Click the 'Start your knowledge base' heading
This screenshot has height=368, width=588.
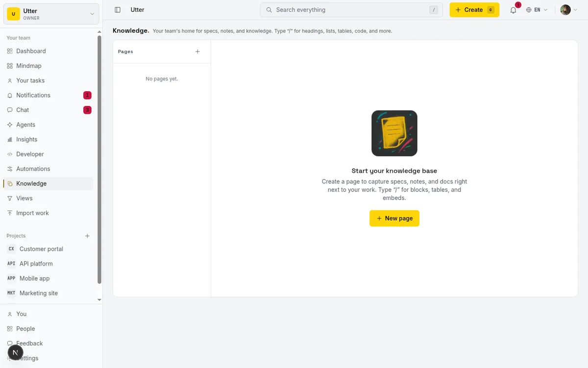394,171
